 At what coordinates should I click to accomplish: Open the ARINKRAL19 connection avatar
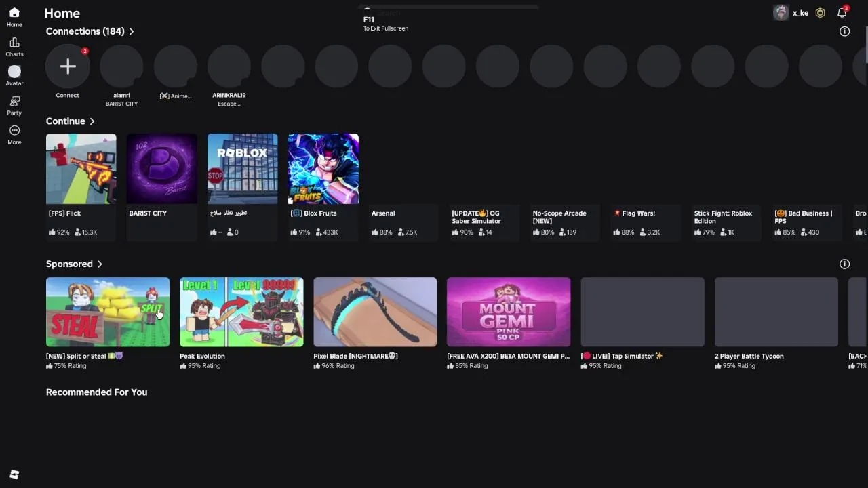[229, 66]
